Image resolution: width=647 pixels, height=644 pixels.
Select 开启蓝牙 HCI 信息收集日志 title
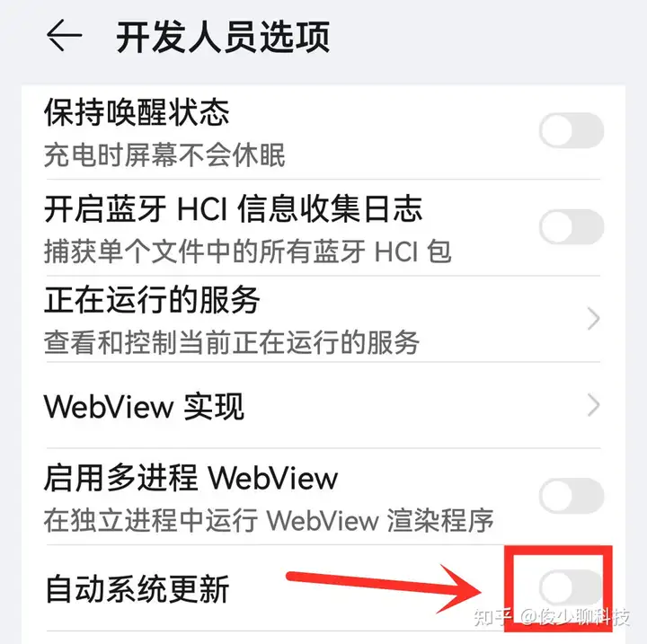(233, 209)
